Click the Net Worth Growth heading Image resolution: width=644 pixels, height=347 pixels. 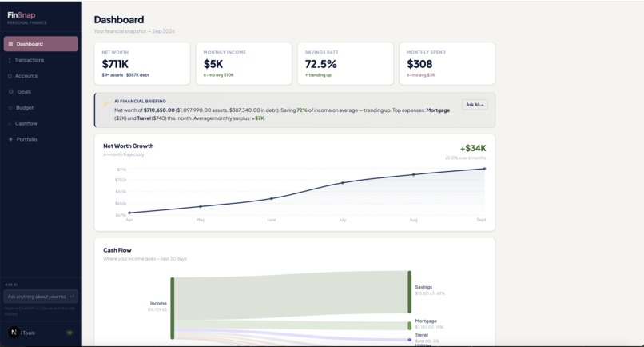pyautogui.click(x=129, y=146)
